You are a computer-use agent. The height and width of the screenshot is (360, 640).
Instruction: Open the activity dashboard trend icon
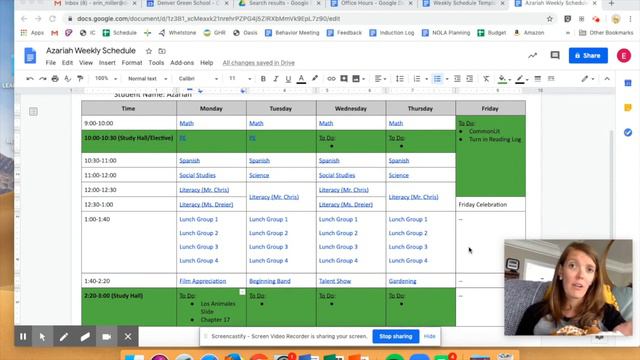[x=533, y=56]
